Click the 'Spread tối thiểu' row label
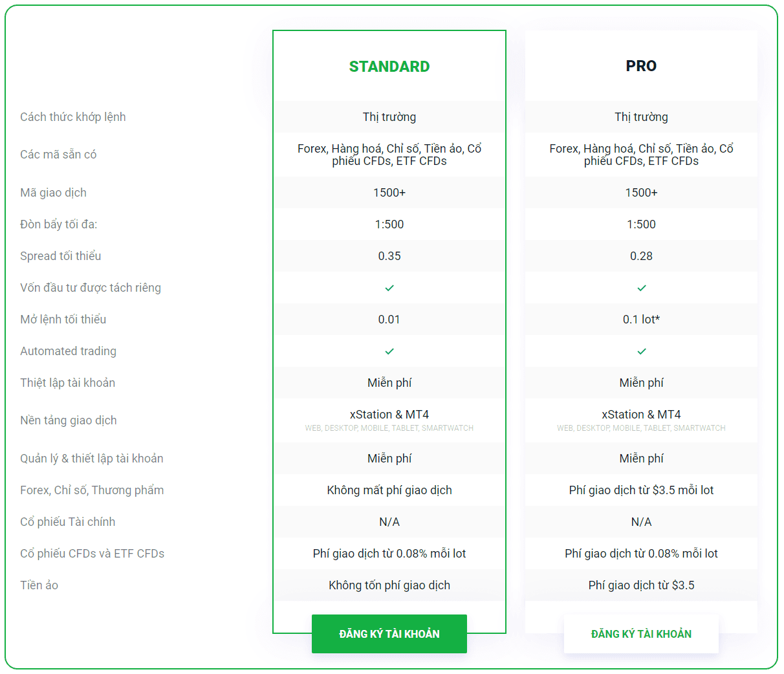Image resolution: width=784 pixels, height=674 pixels. (61, 256)
